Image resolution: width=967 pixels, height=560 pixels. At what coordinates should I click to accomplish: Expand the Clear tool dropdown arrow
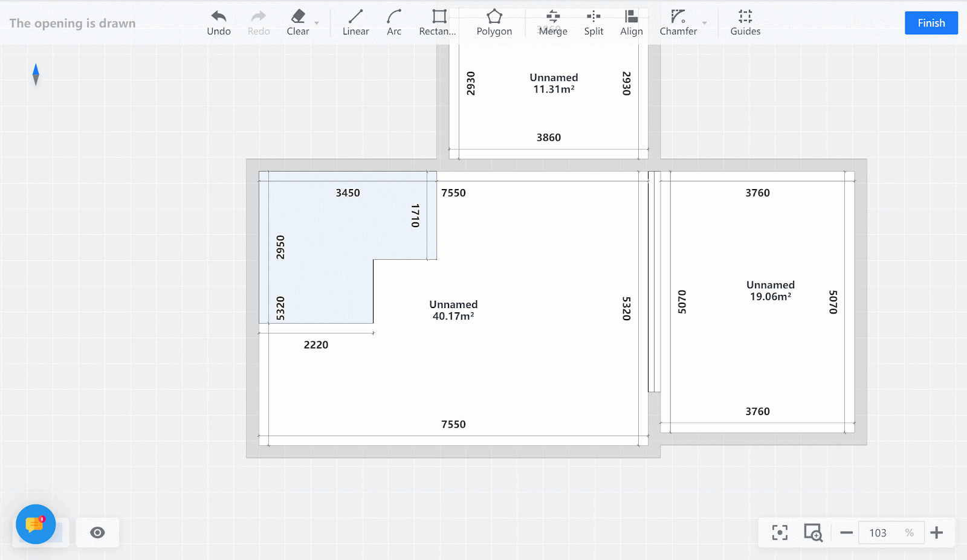(317, 24)
